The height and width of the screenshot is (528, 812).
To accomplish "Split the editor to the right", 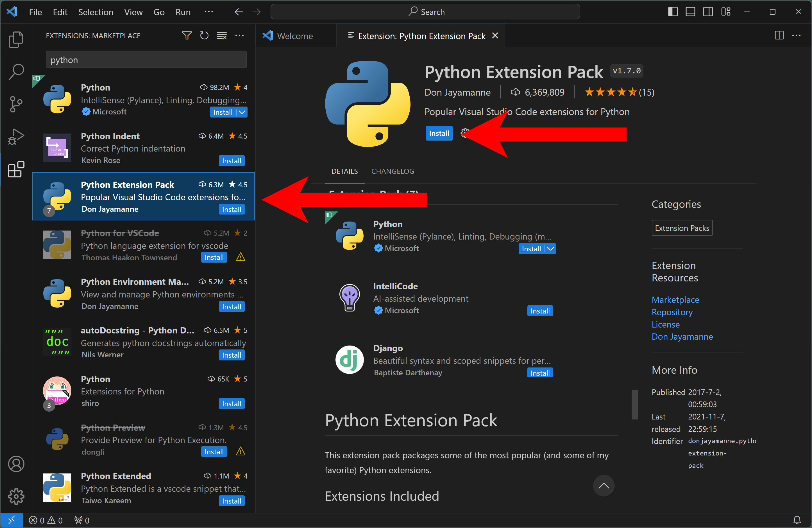I will [x=779, y=35].
